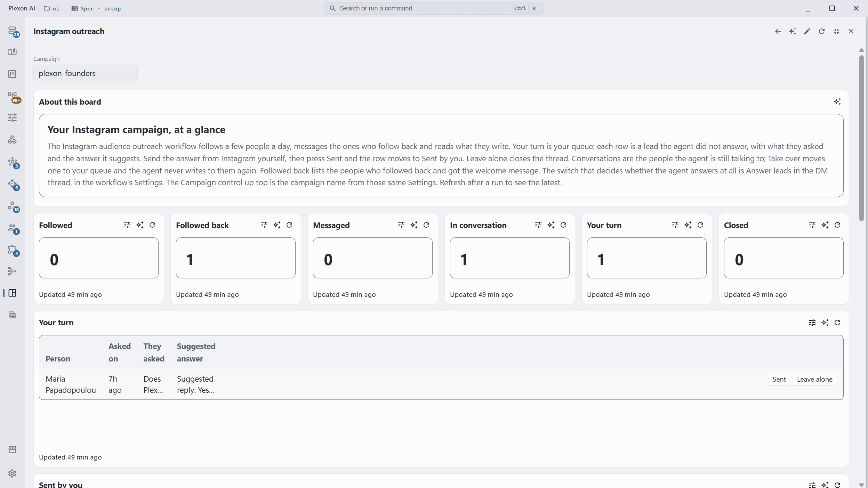Open the kanban board sidebar icon
The image size is (868, 488).
[x=12, y=74]
